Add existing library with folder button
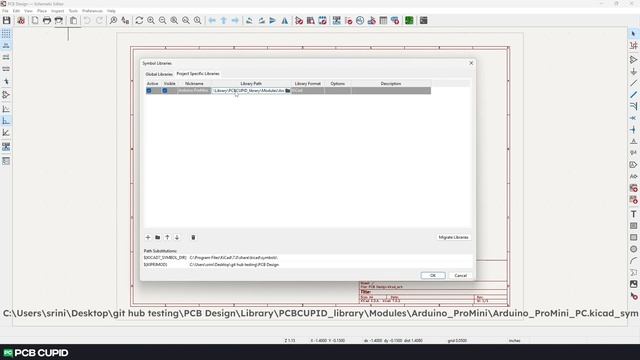The height and width of the screenshot is (360, 640). (x=158, y=237)
